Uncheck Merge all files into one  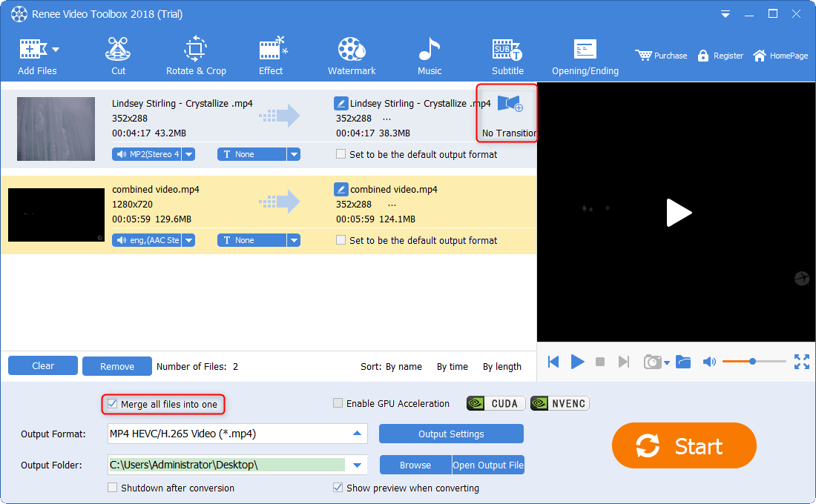(113, 404)
